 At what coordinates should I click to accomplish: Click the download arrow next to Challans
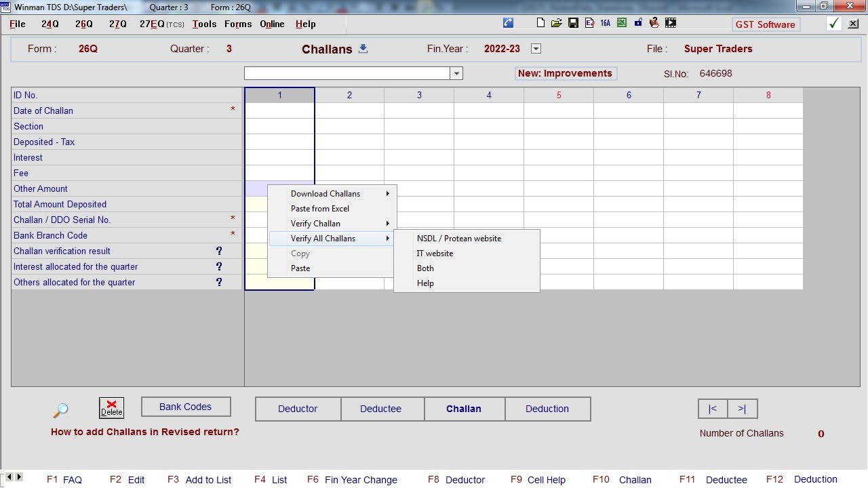363,48
